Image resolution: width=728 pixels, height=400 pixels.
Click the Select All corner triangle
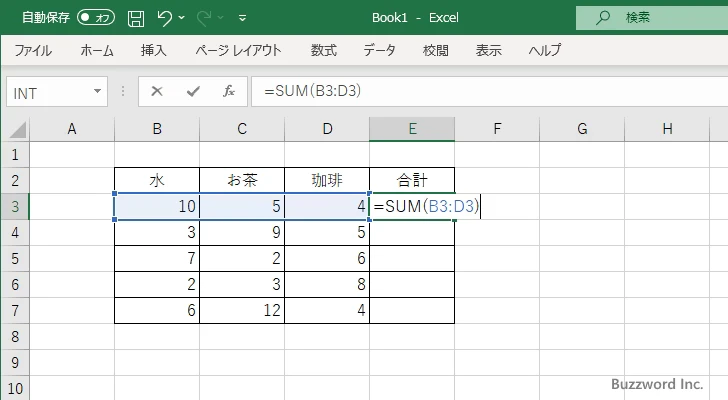coord(15,128)
